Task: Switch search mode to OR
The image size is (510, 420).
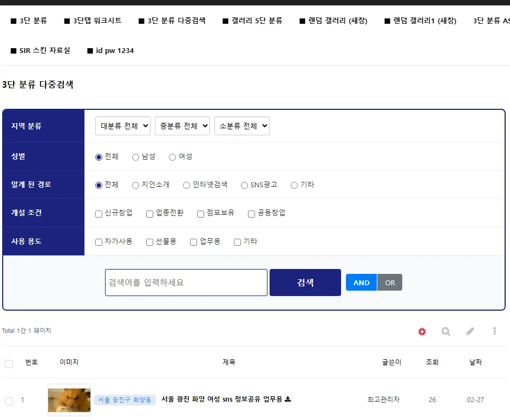Action: pyautogui.click(x=390, y=283)
